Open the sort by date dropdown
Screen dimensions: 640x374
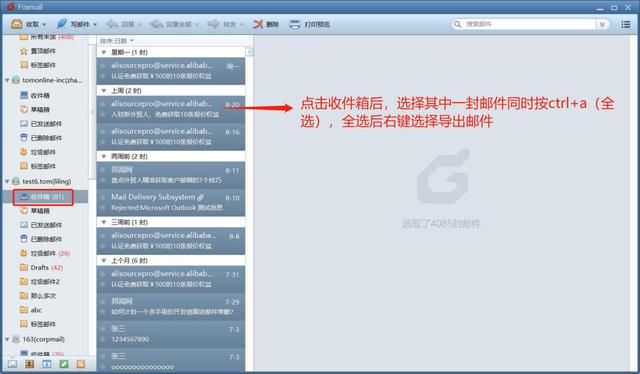[x=117, y=41]
